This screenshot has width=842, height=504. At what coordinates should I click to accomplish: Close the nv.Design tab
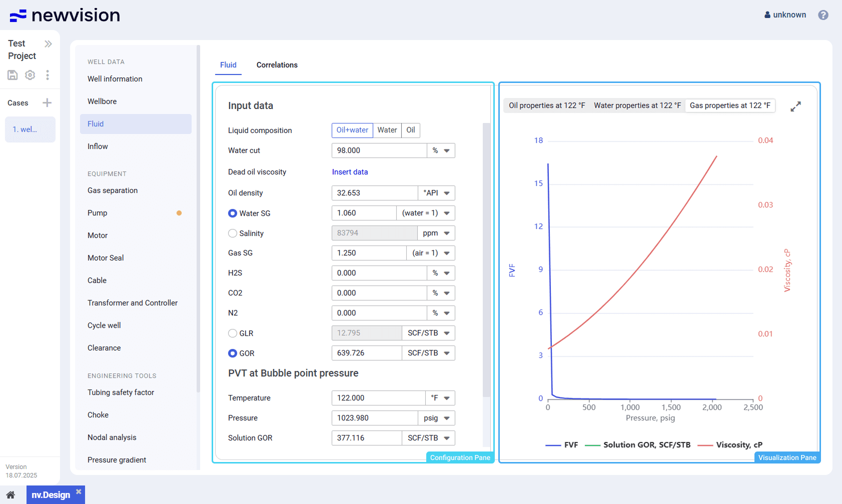tap(79, 492)
